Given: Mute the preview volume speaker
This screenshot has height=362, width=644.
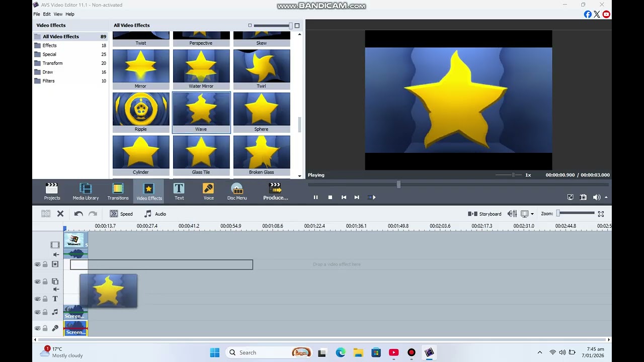Looking at the screenshot, I should (596, 197).
